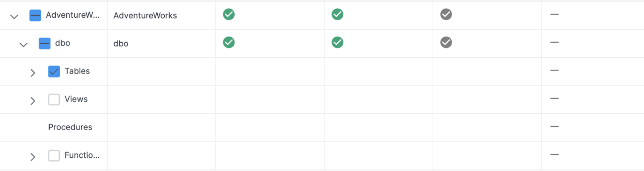Select the Procedures tree item

pyautogui.click(x=70, y=127)
